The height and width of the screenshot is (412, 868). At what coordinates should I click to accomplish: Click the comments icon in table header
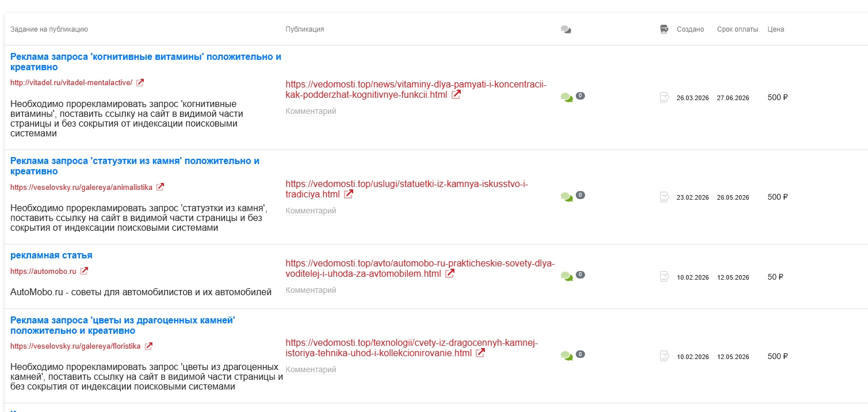(x=566, y=29)
